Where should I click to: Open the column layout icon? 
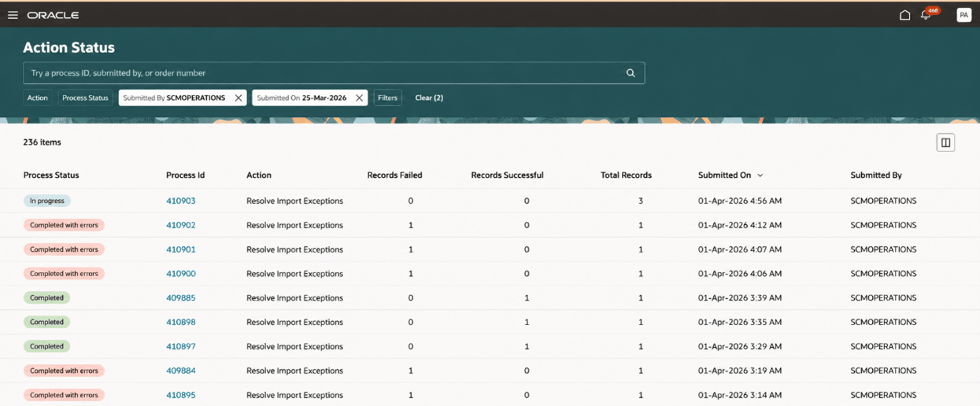click(x=945, y=142)
